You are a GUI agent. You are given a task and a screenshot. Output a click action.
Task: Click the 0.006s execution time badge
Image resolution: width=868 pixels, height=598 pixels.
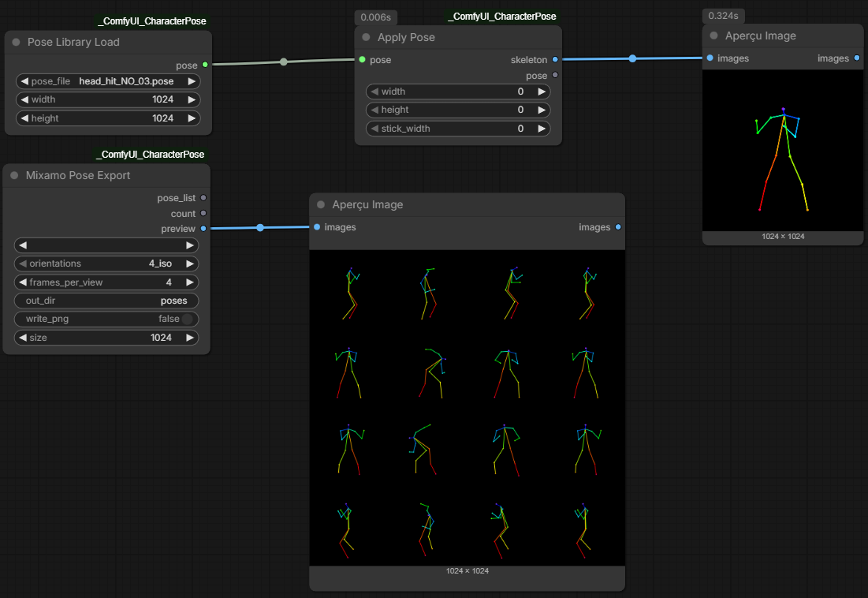tap(376, 17)
